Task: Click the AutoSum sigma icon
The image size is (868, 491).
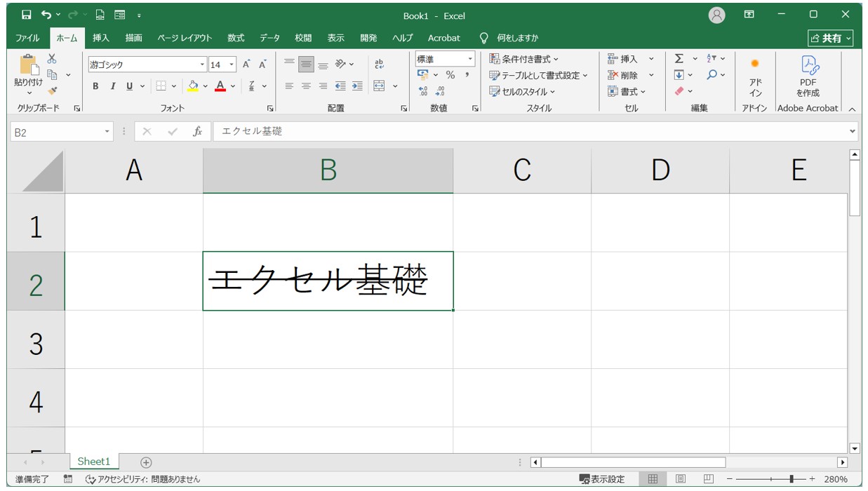Action: pyautogui.click(x=679, y=59)
